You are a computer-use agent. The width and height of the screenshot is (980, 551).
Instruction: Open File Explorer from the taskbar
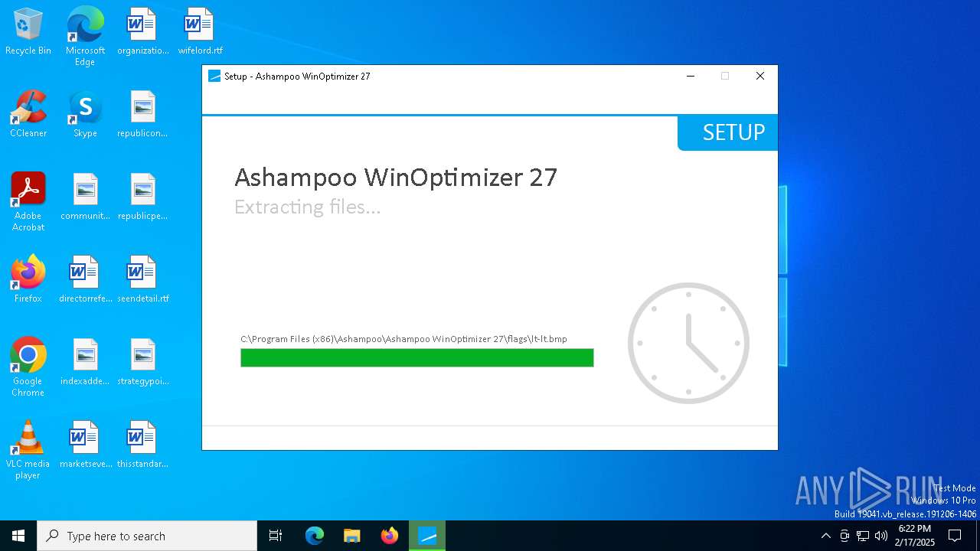point(351,536)
